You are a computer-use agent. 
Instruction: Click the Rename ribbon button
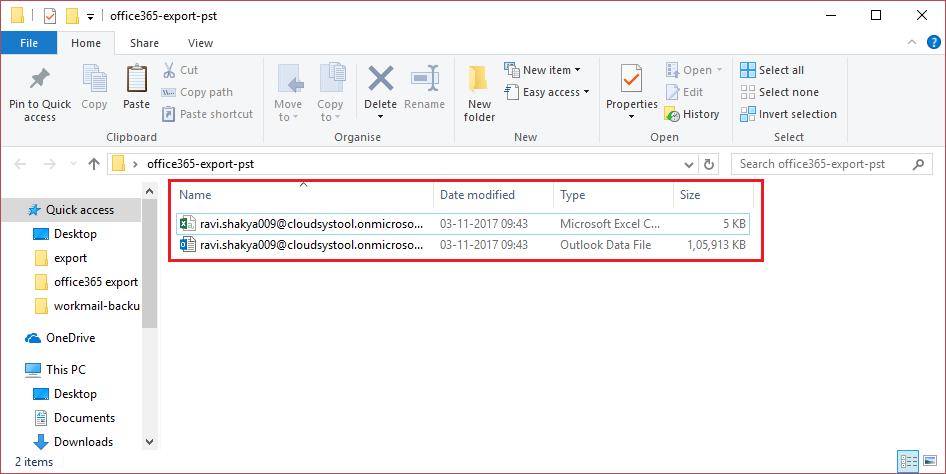tap(424, 87)
